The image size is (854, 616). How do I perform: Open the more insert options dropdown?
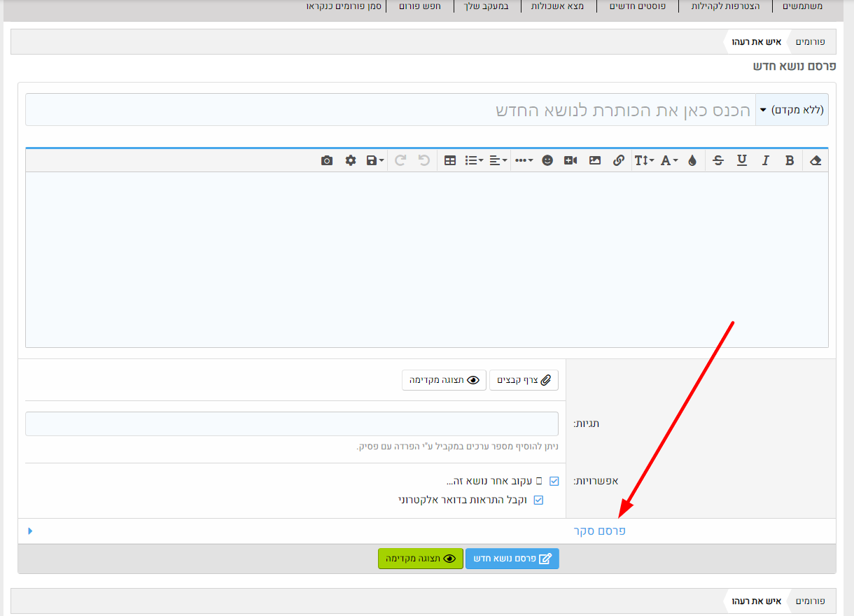coord(524,160)
